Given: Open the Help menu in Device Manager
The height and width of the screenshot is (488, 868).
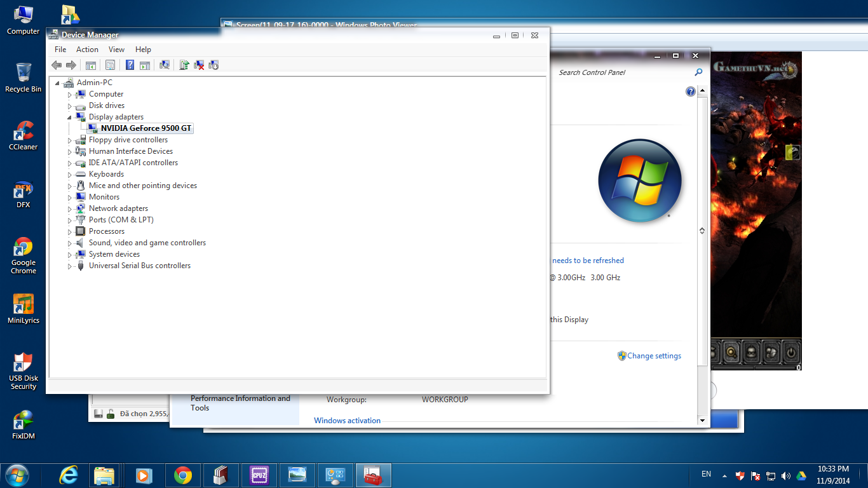Looking at the screenshot, I should click(143, 50).
